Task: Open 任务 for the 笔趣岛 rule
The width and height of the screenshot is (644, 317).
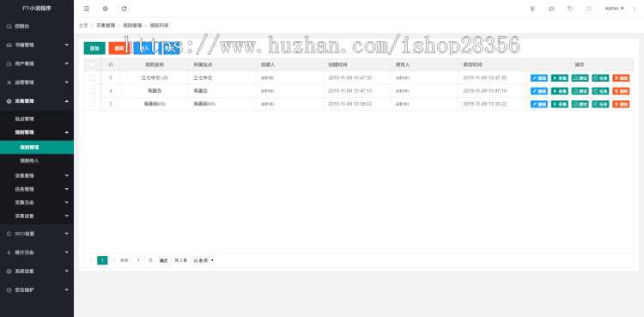Action: tap(600, 91)
